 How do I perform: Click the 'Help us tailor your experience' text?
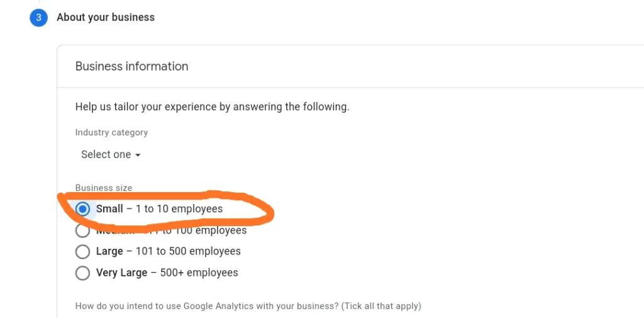[x=212, y=106]
